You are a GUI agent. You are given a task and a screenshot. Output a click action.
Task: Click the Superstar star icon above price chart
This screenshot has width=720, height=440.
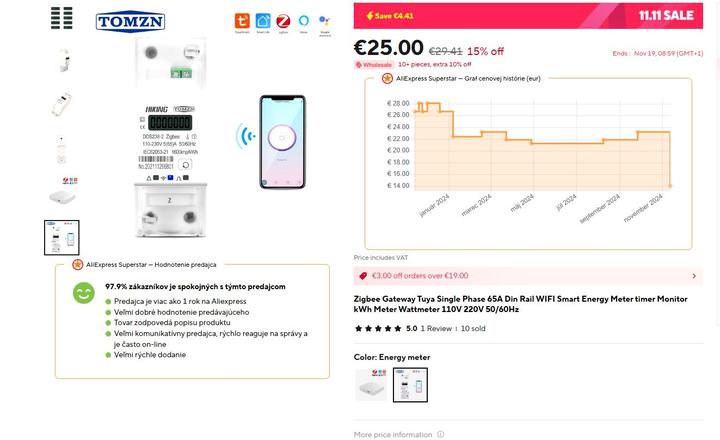387,78
